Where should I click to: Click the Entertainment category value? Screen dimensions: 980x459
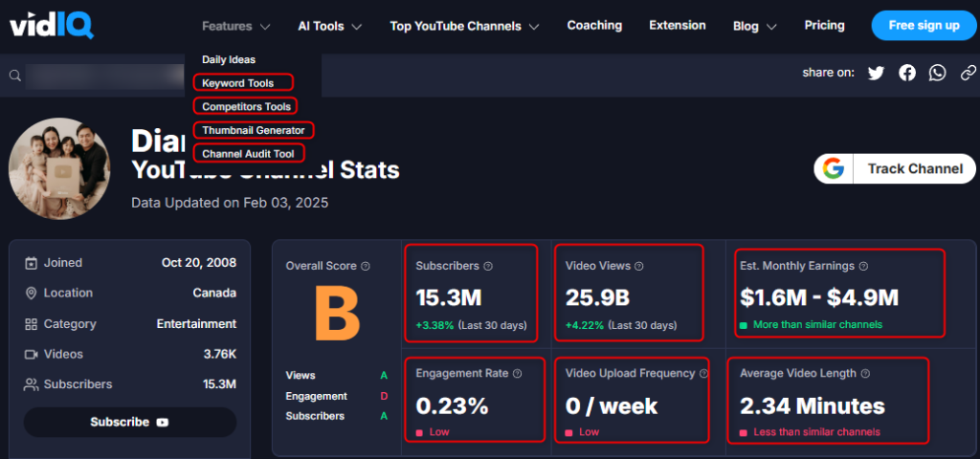click(x=196, y=324)
